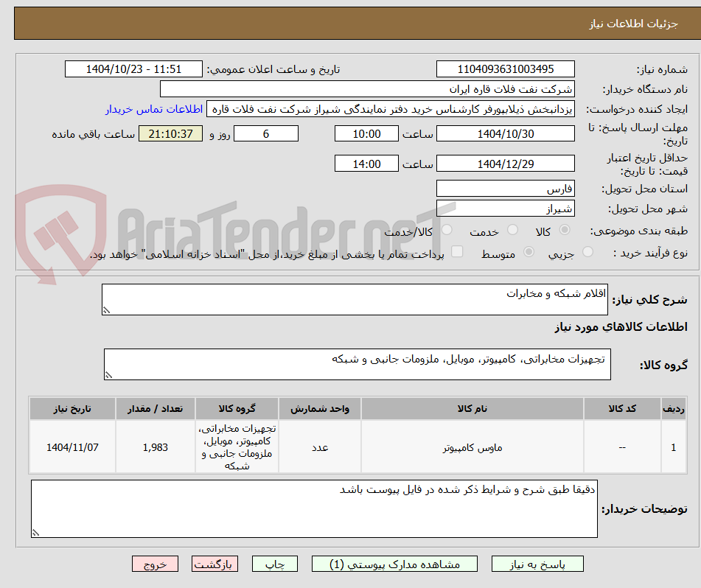Click the پاسخ به نیاز button
This screenshot has height=588, width=701.
pos(537,564)
